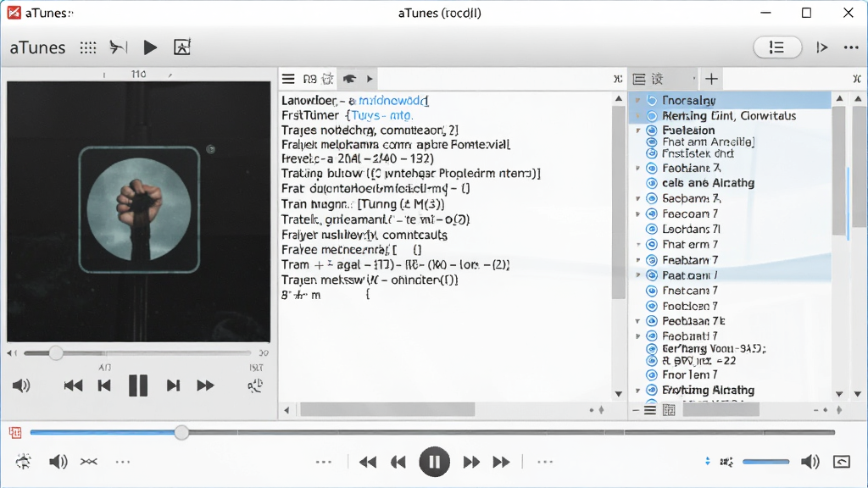Expand the Fuelesion tree node arrow
The image size is (868, 488).
point(638,130)
